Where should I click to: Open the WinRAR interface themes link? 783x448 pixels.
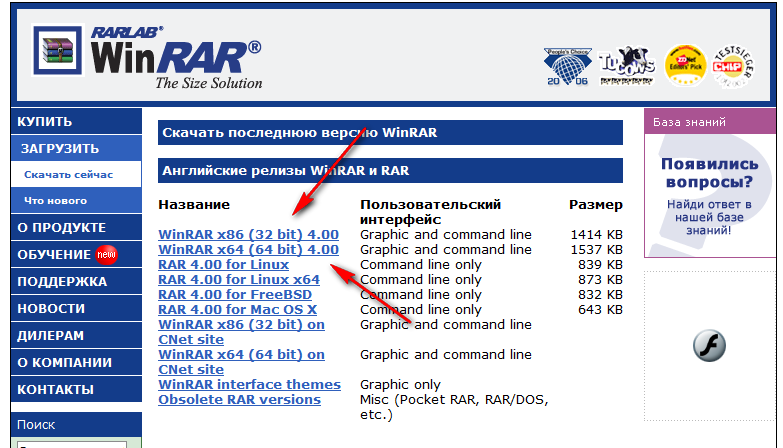(249, 385)
